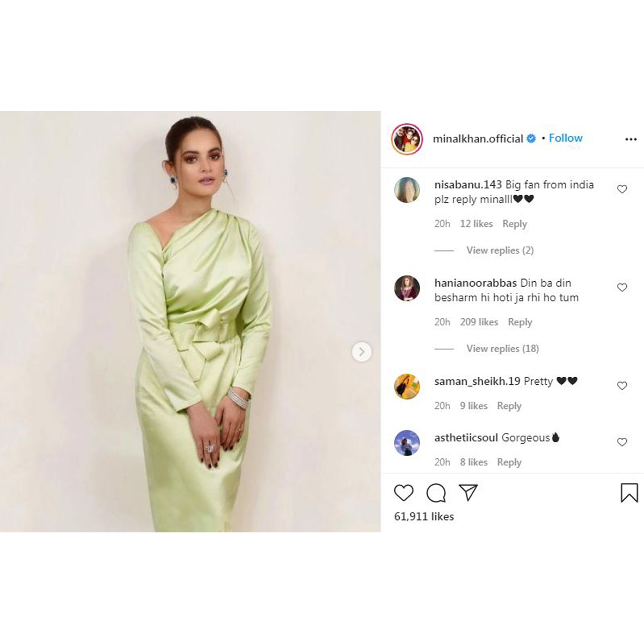Open the three-dot more options menu
644x644 pixels.
coord(631,139)
